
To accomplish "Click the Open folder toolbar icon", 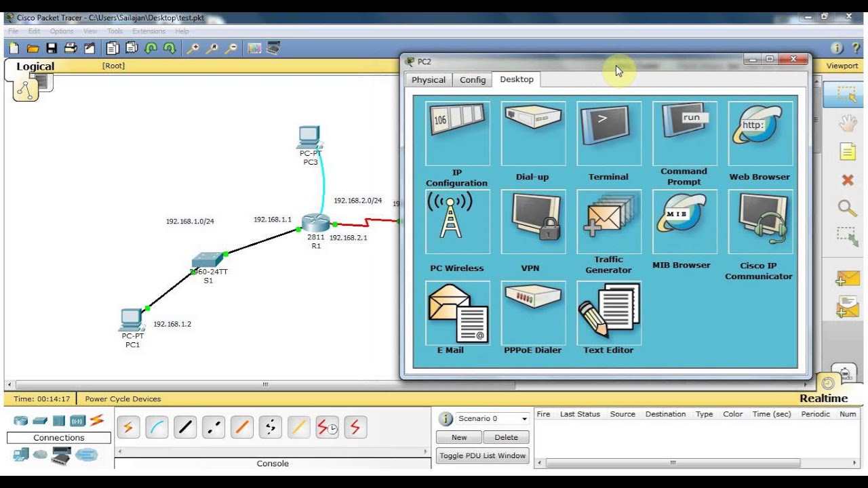I will click(x=33, y=48).
